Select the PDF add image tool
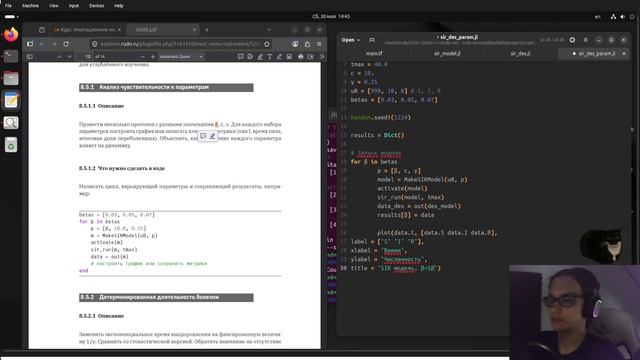 [289, 57]
